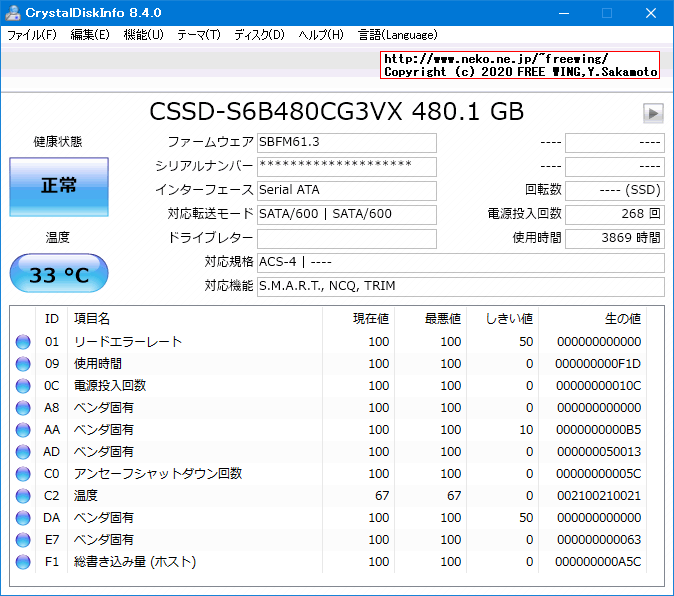Click status orb for row ID AA
Image resolution: width=674 pixels, height=596 pixels.
click(23, 430)
